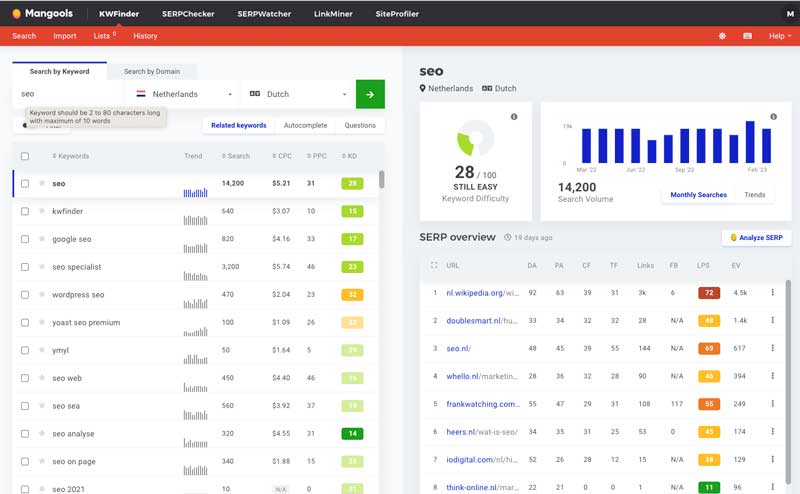
Task: Click the Mangools logo
Action: (42, 13)
